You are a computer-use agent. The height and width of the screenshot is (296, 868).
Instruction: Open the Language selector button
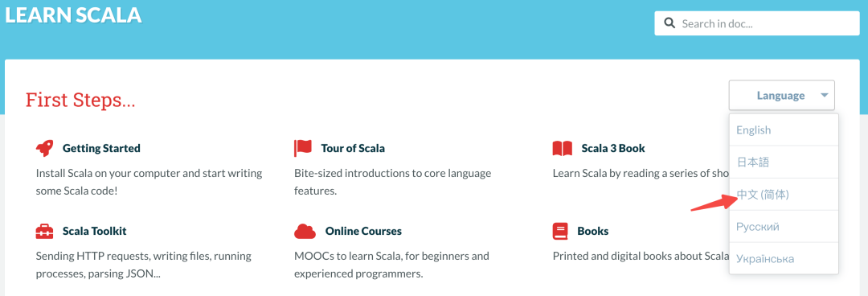pyautogui.click(x=782, y=96)
